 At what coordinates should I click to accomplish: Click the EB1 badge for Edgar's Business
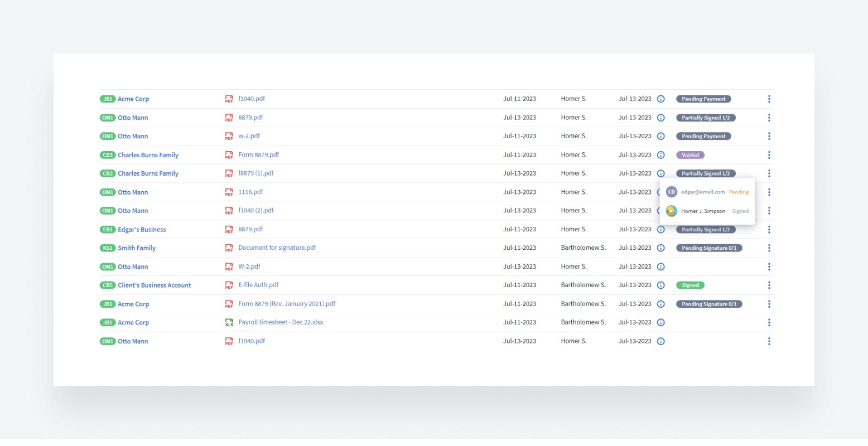pos(108,230)
